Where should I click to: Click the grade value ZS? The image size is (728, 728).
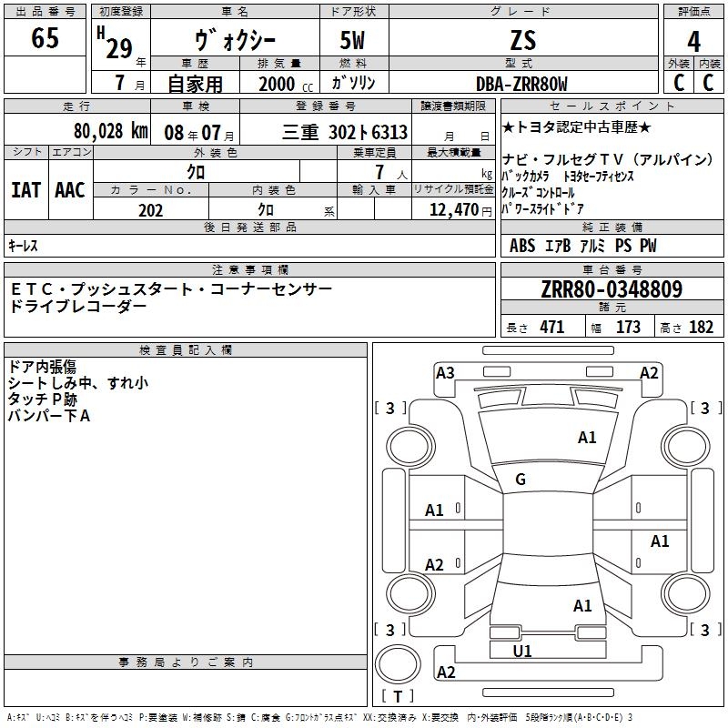523,40
